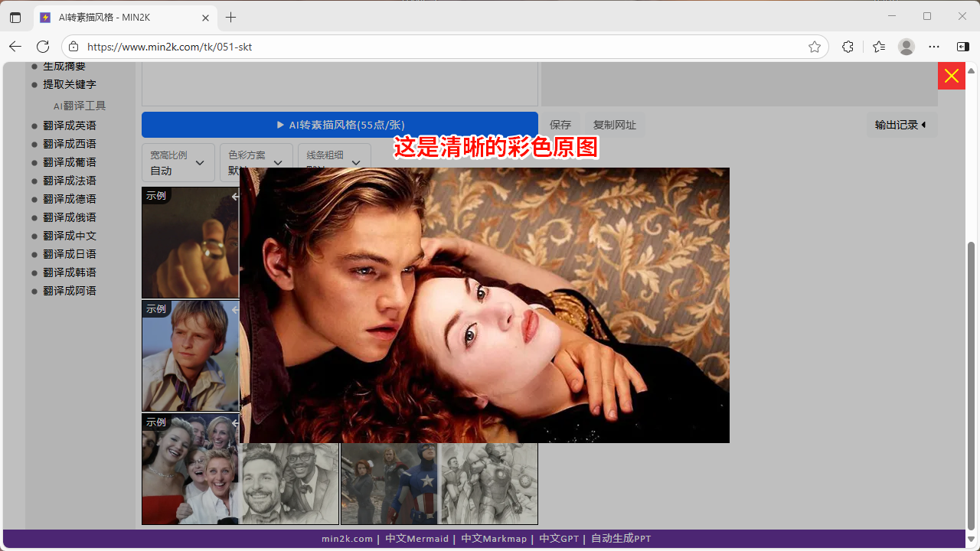This screenshot has width=980, height=551.
Task: Click the text input area above the convert button
Action: 340,84
